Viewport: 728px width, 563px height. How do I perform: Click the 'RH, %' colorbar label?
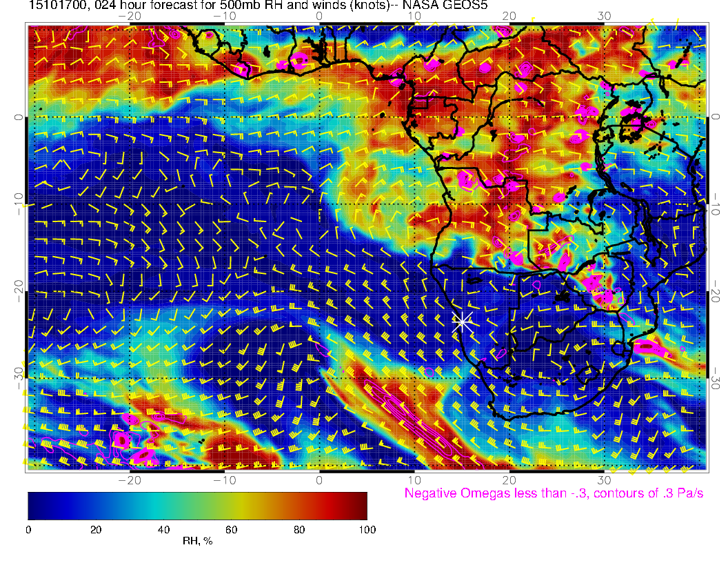(197, 541)
